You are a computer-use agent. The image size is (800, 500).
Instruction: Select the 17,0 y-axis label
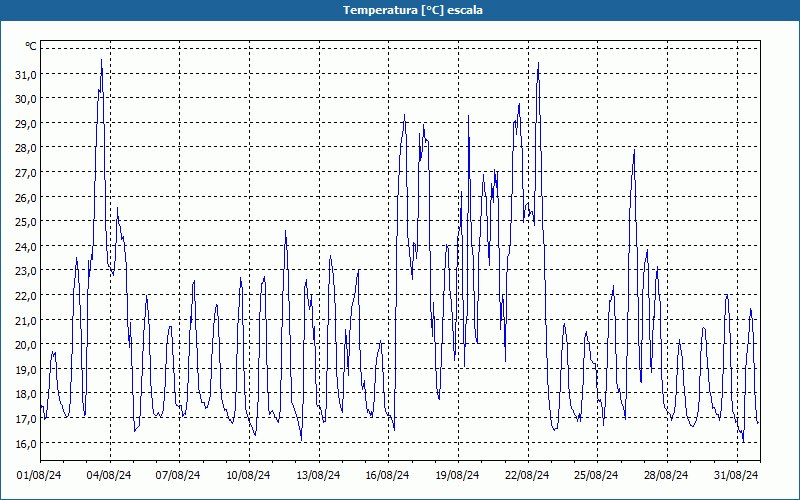point(26,419)
